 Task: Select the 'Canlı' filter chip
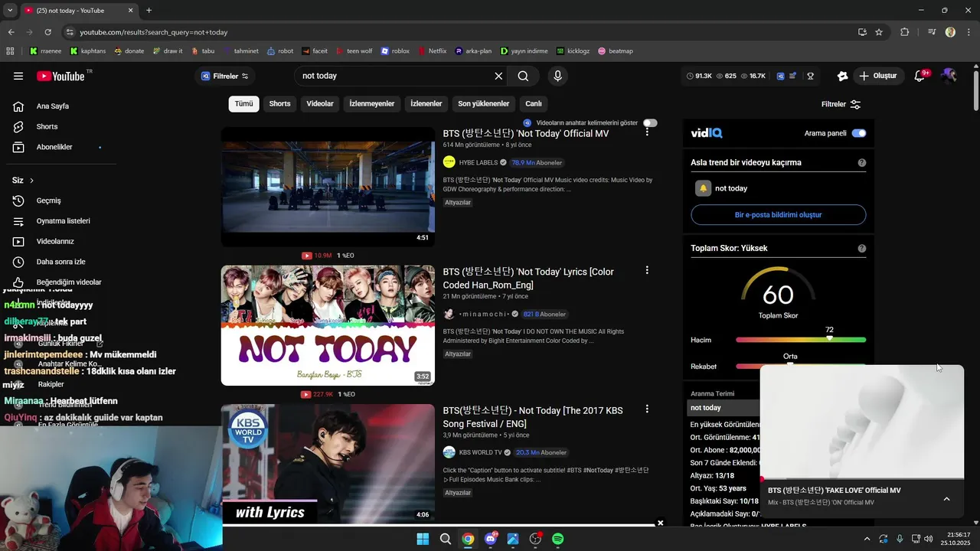point(534,104)
